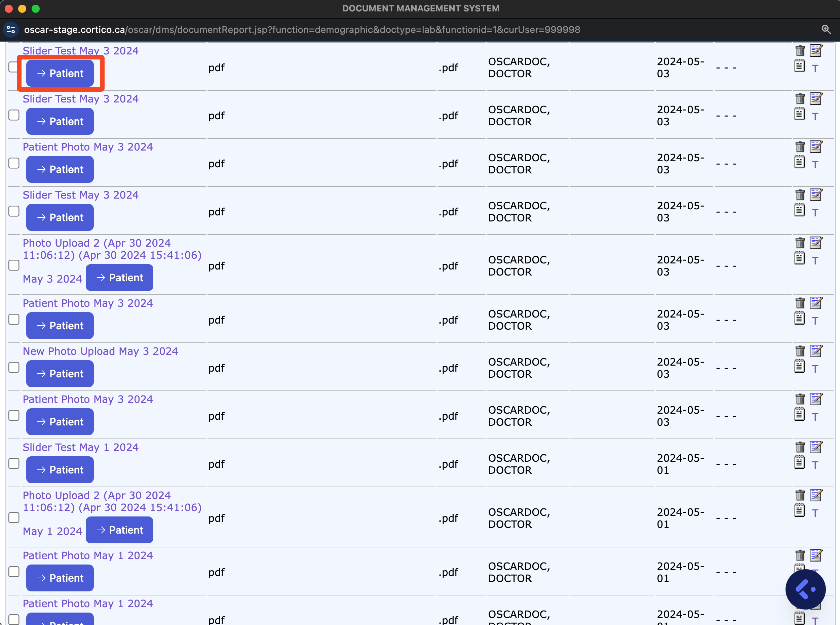This screenshot has height=625, width=840.
Task: Check the box for Slider Test May 1 2024
Action: click(14, 463)
